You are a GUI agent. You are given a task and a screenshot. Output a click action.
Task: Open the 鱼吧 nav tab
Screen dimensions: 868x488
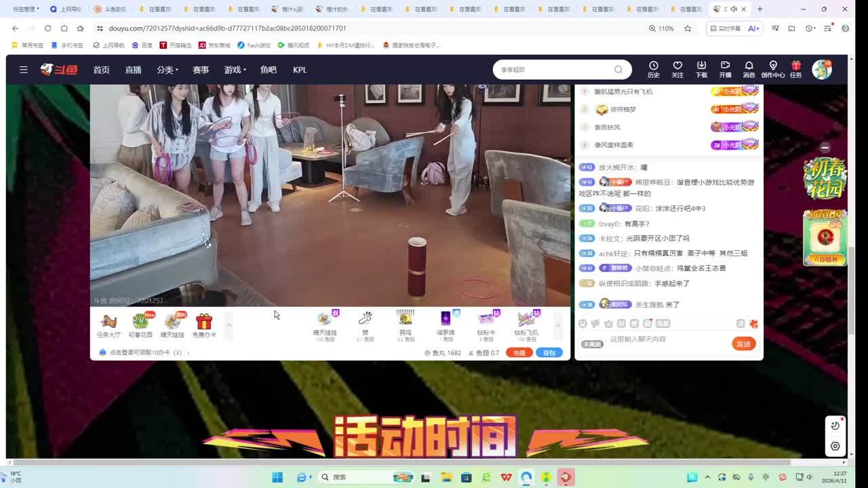(x=269, y=70)
